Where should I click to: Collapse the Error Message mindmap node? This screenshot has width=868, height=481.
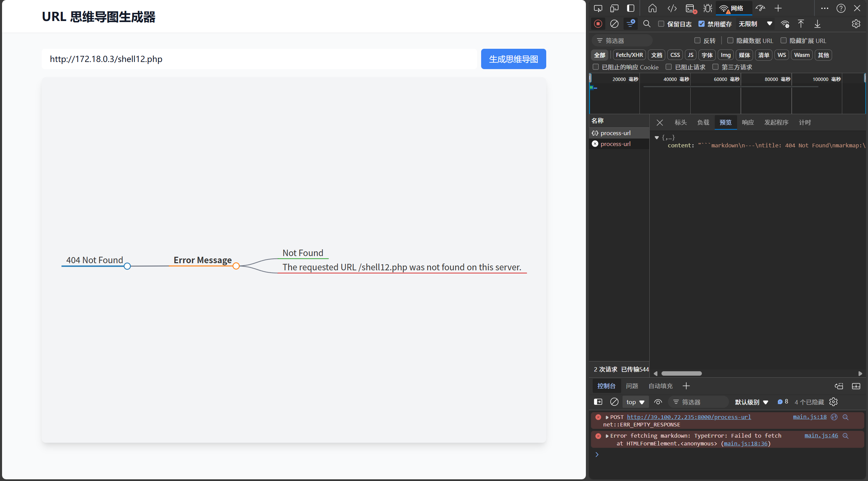(x=236, y=266)
